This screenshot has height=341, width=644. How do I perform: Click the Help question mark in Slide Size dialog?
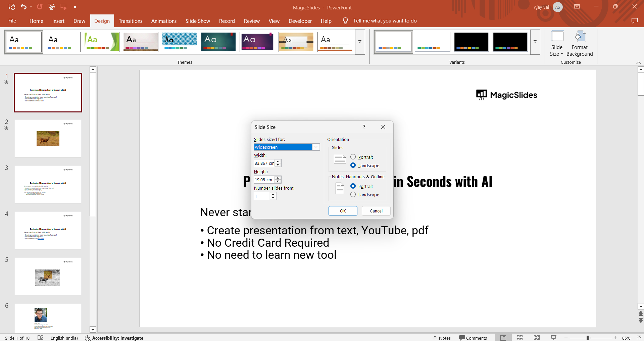[x=364, y=127]
